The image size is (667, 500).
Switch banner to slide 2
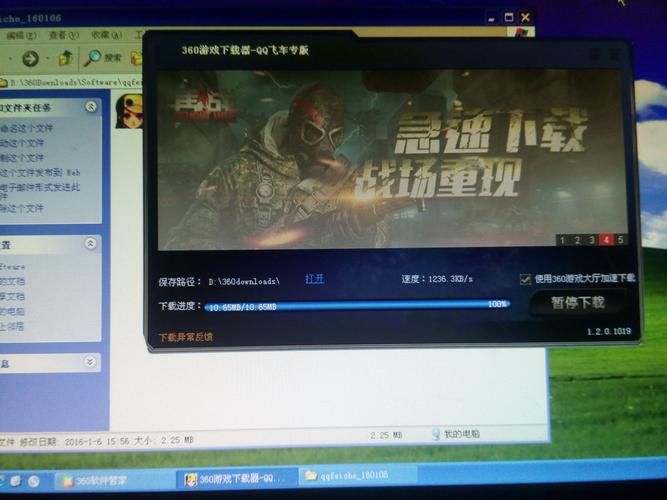click(x=577, y=240)
